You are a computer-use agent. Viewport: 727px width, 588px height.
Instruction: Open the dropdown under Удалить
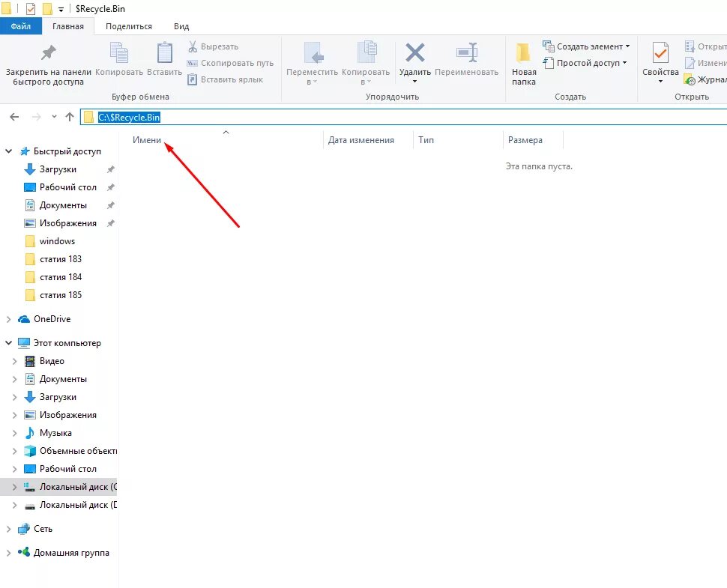point(415,82)
